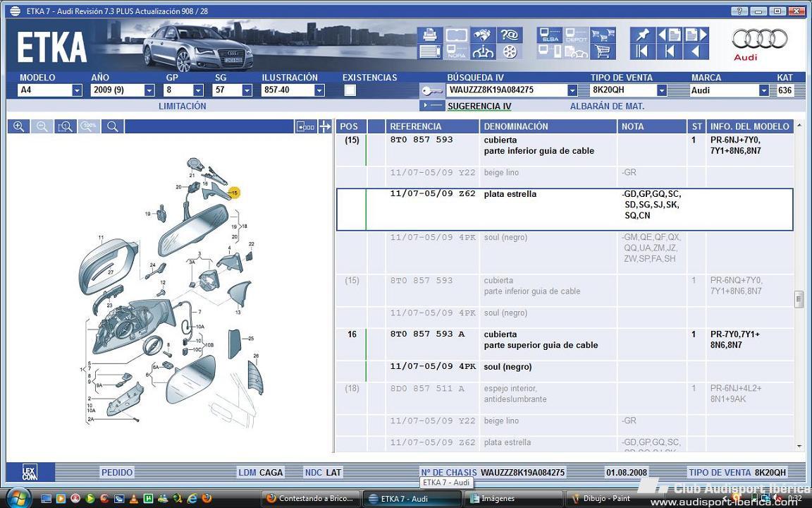Click the Limitación link
The height and width of the screenshot is (508, 812).
(183, 106)
